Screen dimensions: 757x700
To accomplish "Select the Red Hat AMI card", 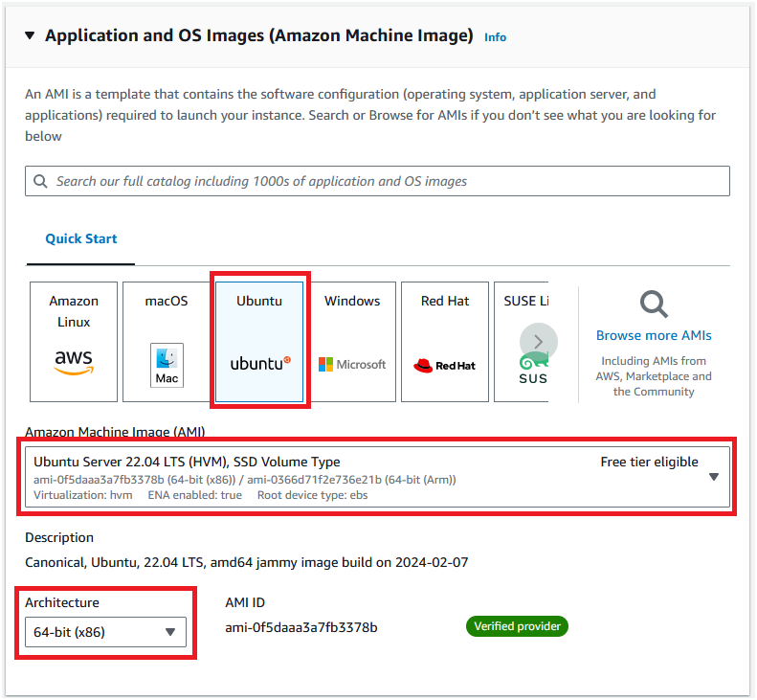I will (445, 342).
